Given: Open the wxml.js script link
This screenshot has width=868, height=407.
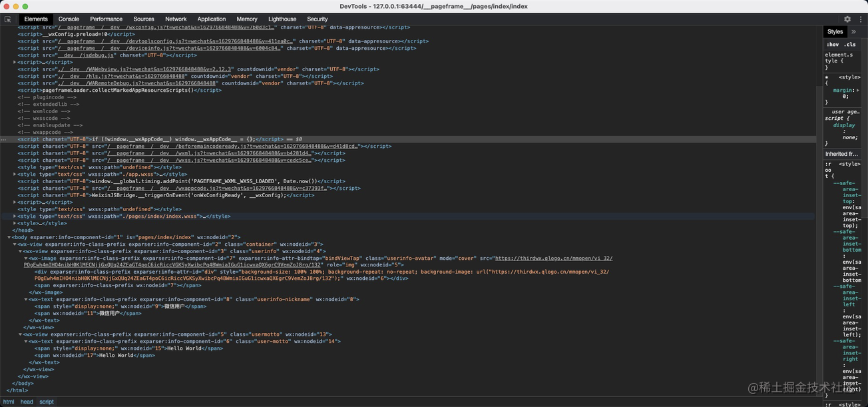Looking at the screenshot, I should pos(210,153).
